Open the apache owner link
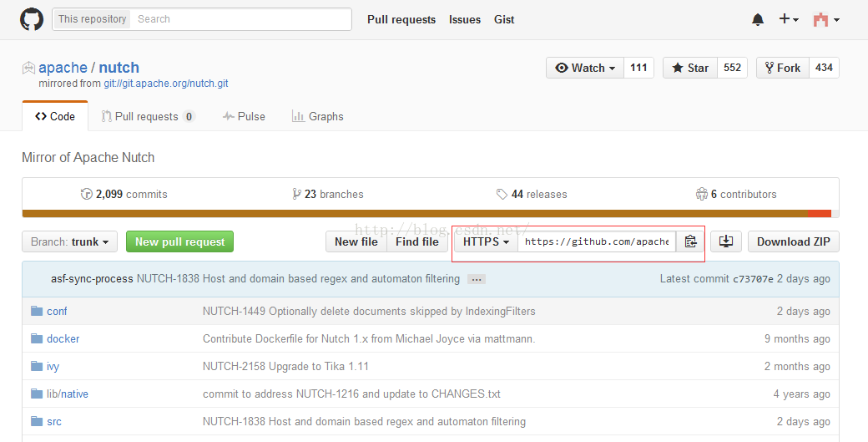Screen dimensions: 868x442 pyautogui.click(x=63, y=68)
